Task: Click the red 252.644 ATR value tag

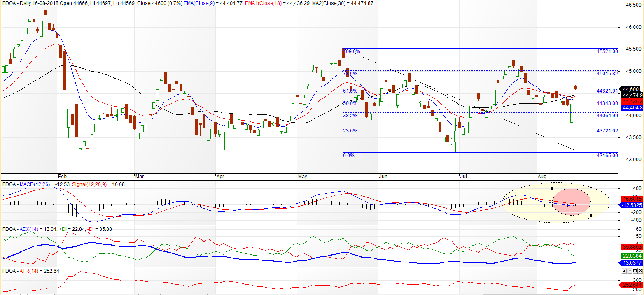Action: pyautogui.click(x=631, y=285)
